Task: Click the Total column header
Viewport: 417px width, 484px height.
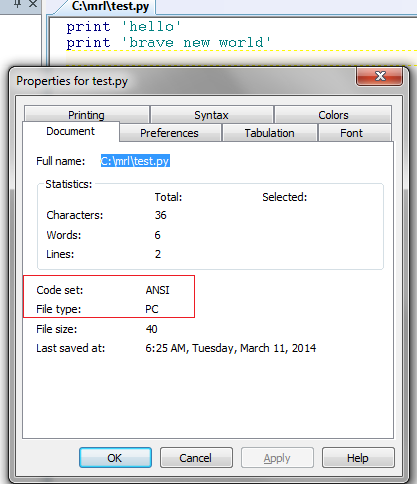Action: 168,197
